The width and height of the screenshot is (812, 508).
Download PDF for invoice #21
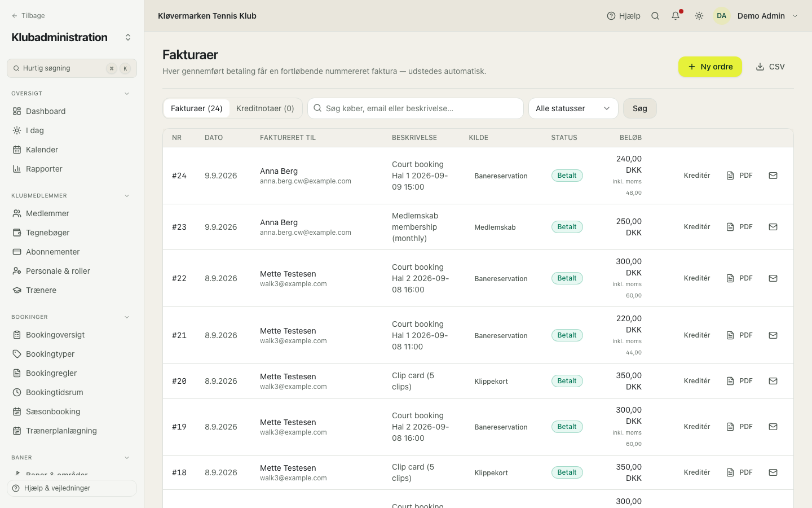click(739, 335)
